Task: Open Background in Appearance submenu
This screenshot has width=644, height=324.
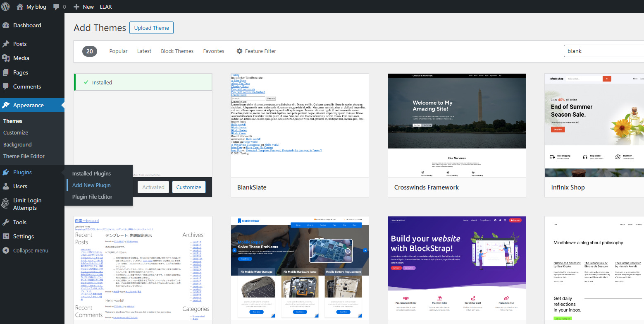Action: (17, 144)
